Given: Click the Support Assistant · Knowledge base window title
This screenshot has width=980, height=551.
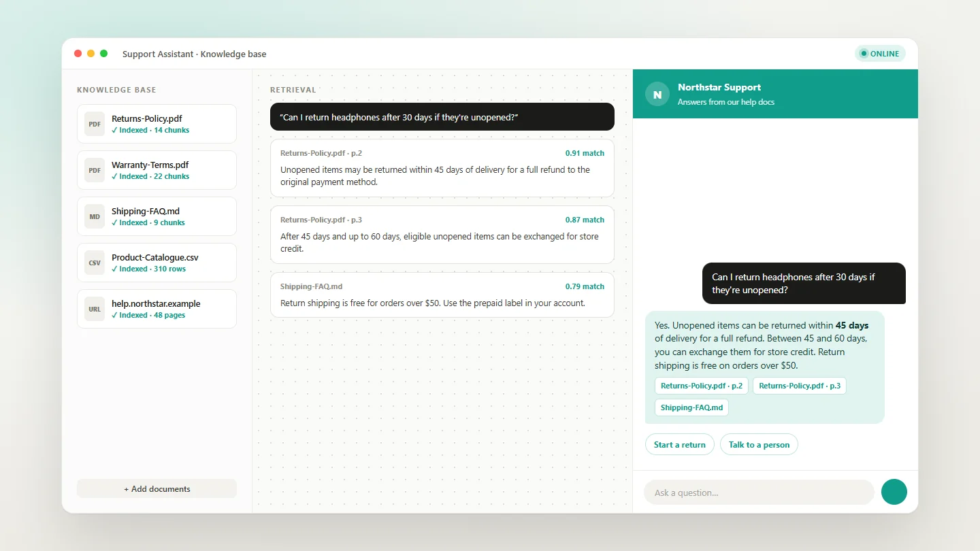Looking at the screenshot, I should point(195,54).
